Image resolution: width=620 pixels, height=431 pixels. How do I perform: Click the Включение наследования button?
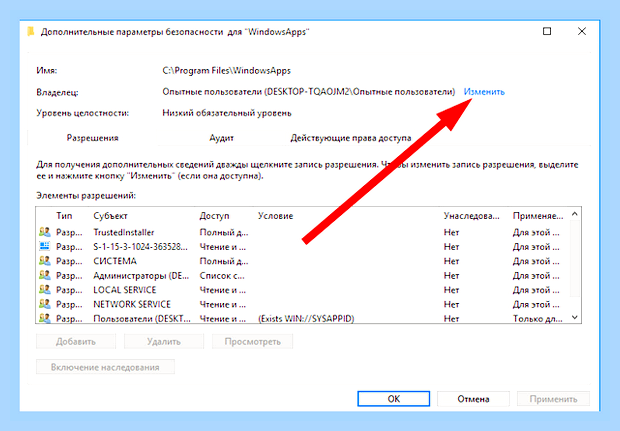[x=105, y=367]
